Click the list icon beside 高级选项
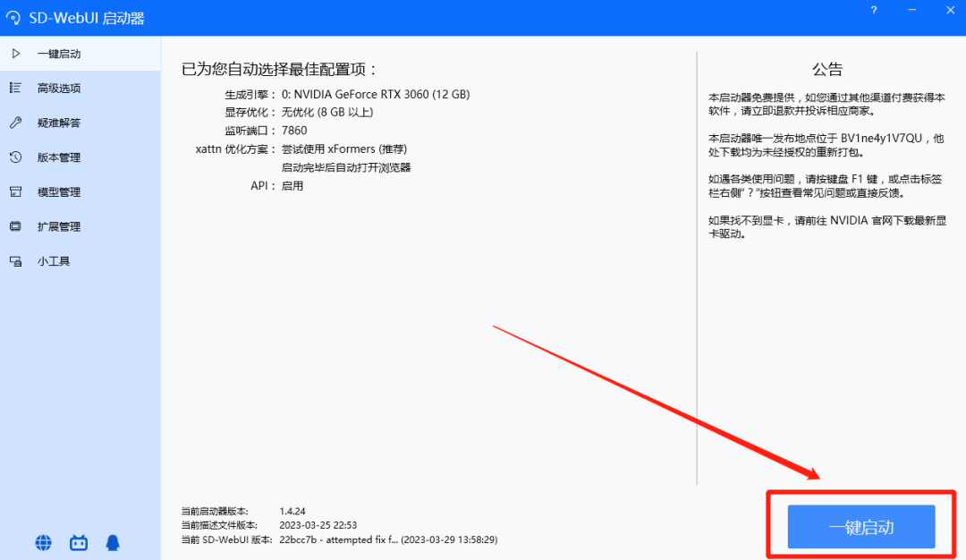 pyautogui.click(x=15, y=88)
